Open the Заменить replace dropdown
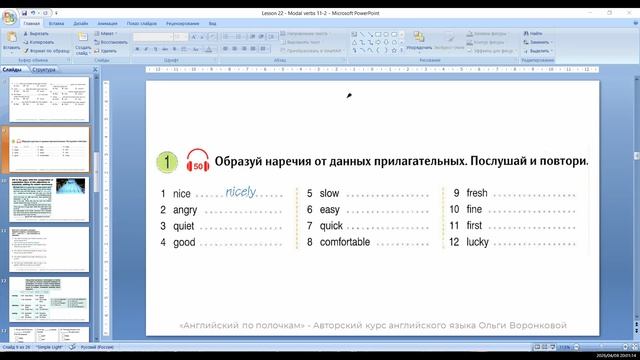 538,42
